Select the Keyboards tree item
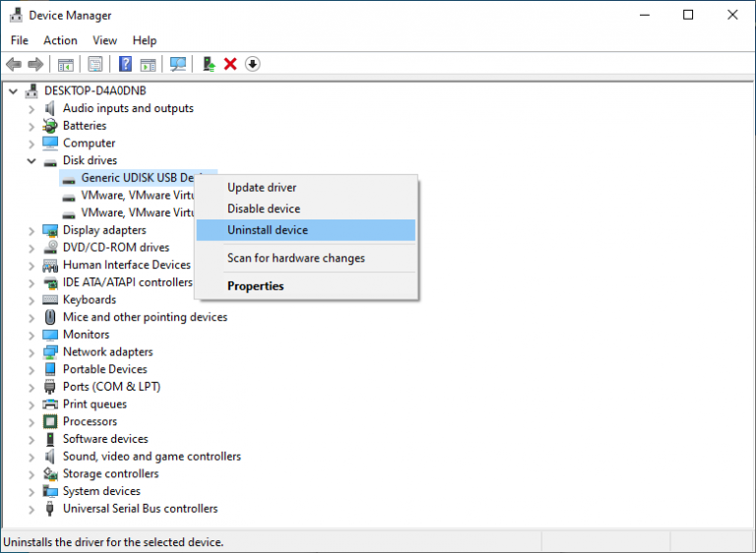Image resolution: width=756 pixels, height=553 pixels. pos(90,300)
